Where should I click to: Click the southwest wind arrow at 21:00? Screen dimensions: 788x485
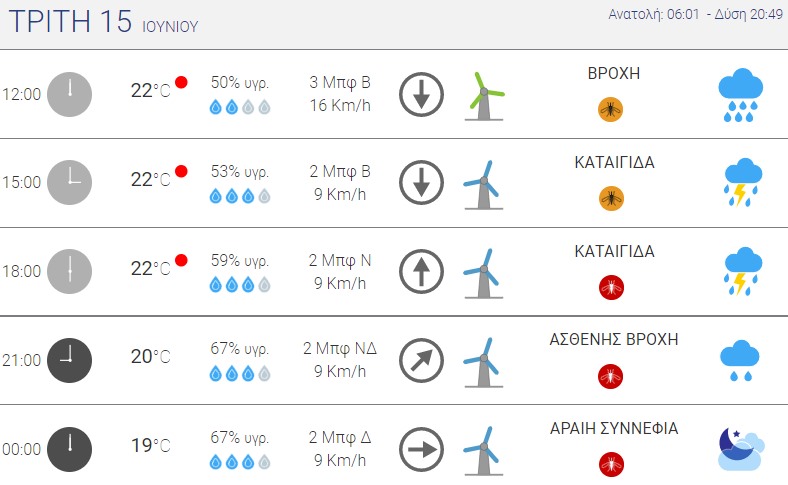click(x=421, y=360)
